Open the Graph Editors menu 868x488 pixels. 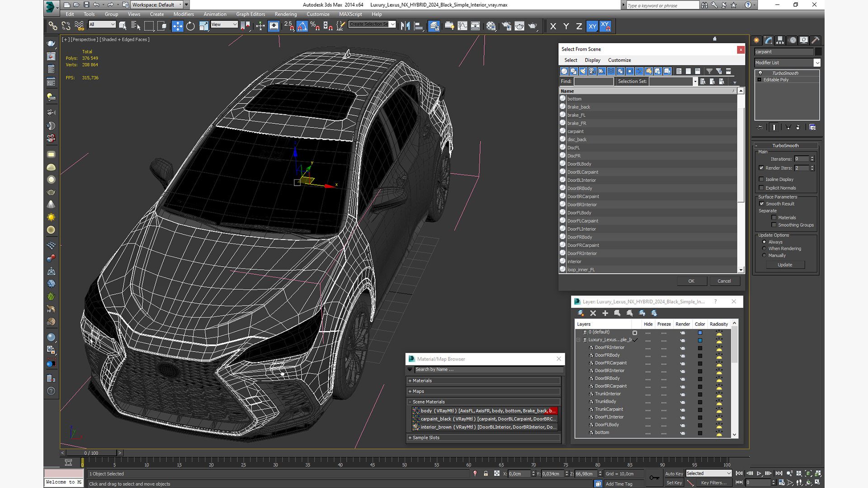click(250, 14)
